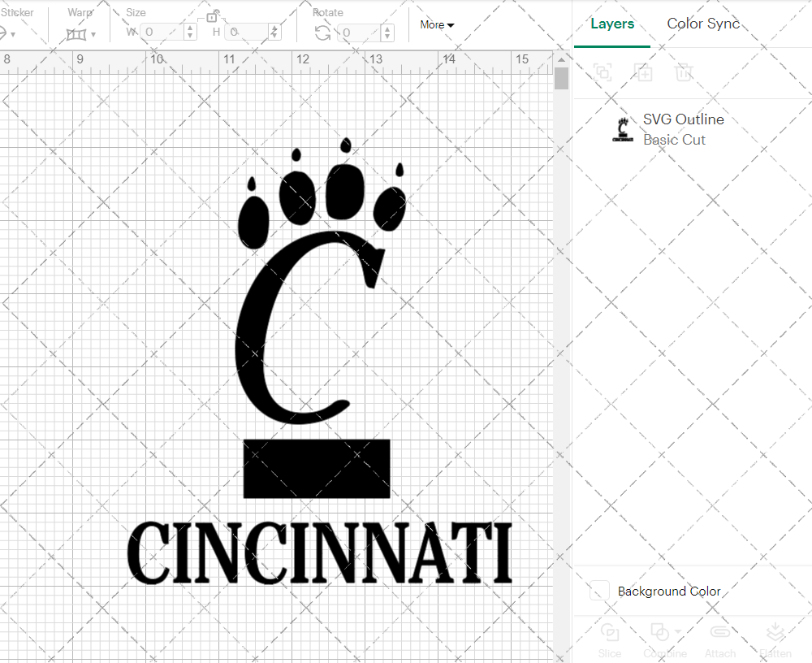Image resolution: width=812 pixels, height=663 pixels.
Task: Switch to the Color Sync tab
Action: point(703,24)
